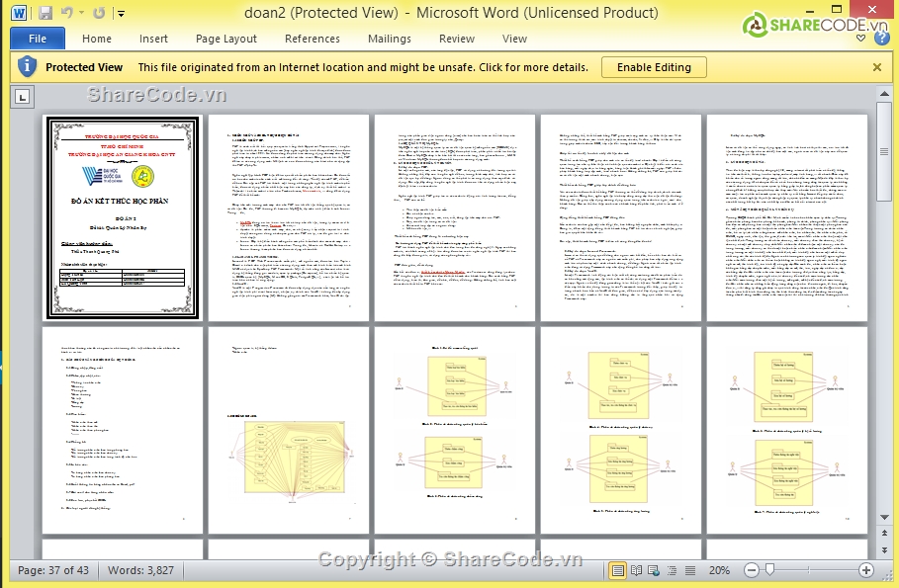
Task: Open the Undo history dropdown arrow
Action: coord(81,13)
